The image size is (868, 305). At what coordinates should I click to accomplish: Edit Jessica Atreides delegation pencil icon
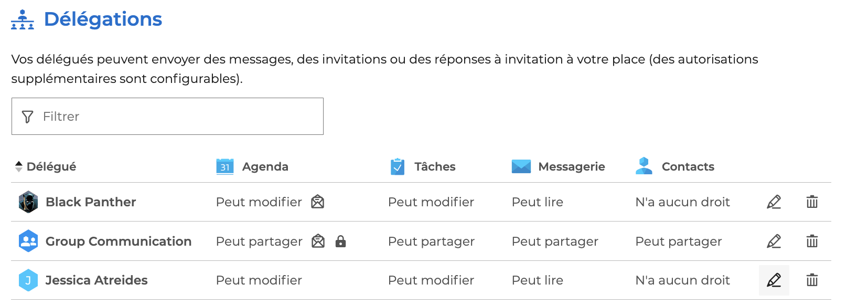(774, 280)
